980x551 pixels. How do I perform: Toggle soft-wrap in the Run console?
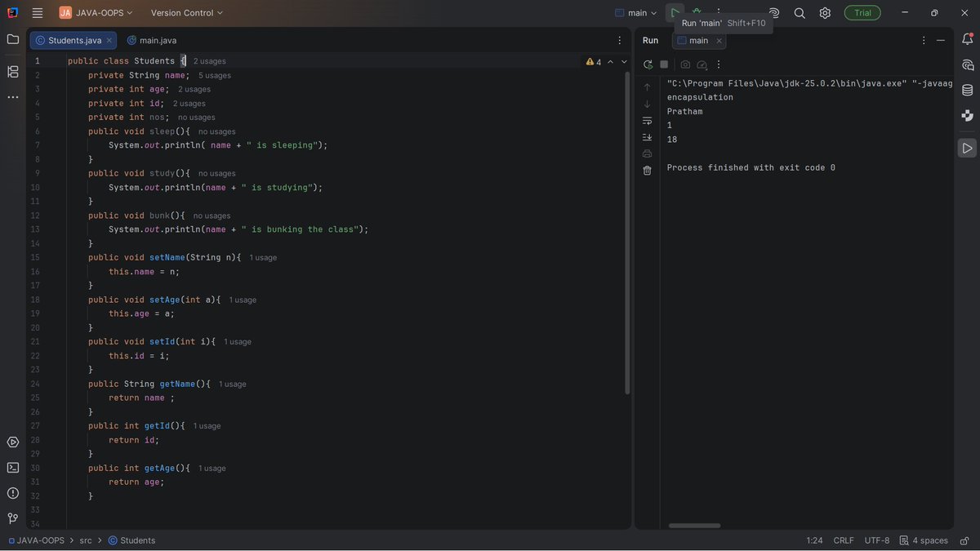click(x=648, y=120)
